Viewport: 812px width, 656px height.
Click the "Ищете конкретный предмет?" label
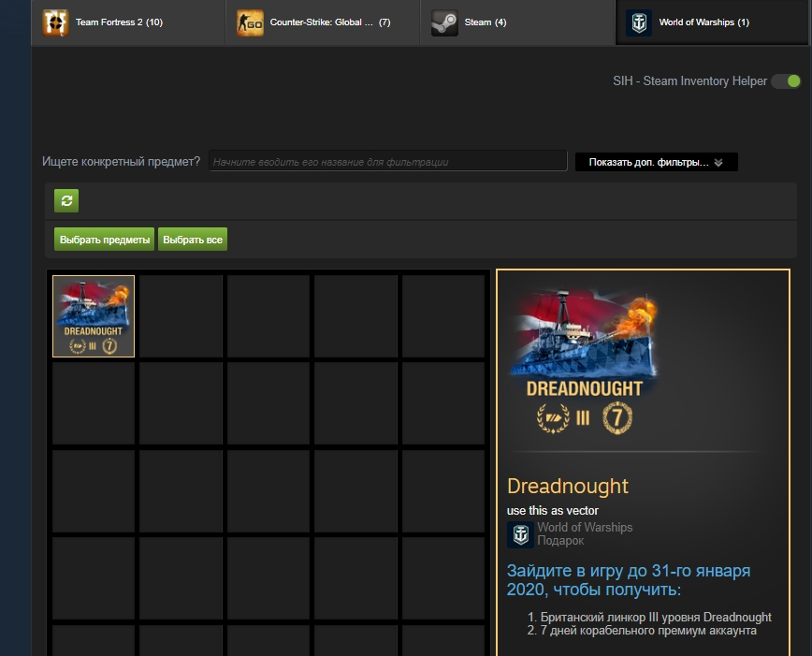click(x=122, y=162)
